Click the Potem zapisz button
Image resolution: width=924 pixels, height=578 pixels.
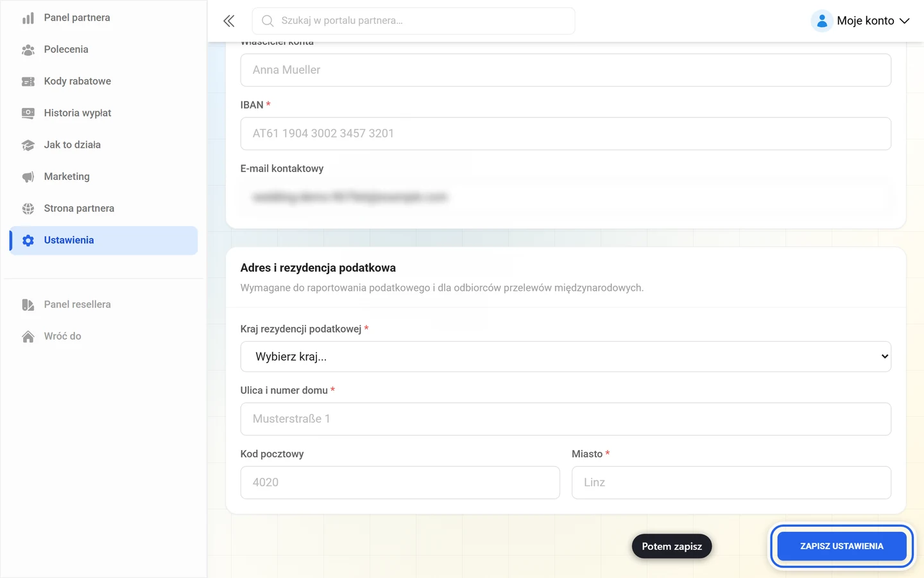click(672, 547)
